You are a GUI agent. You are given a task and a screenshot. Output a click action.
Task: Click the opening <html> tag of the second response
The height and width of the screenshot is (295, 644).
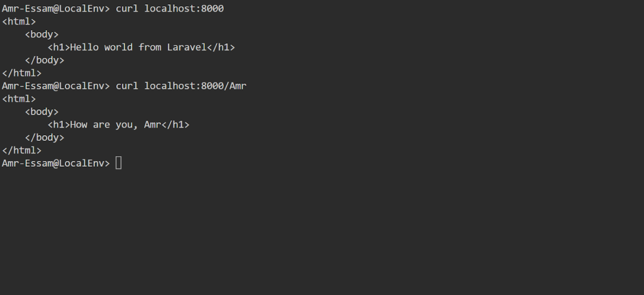[19, 99]
